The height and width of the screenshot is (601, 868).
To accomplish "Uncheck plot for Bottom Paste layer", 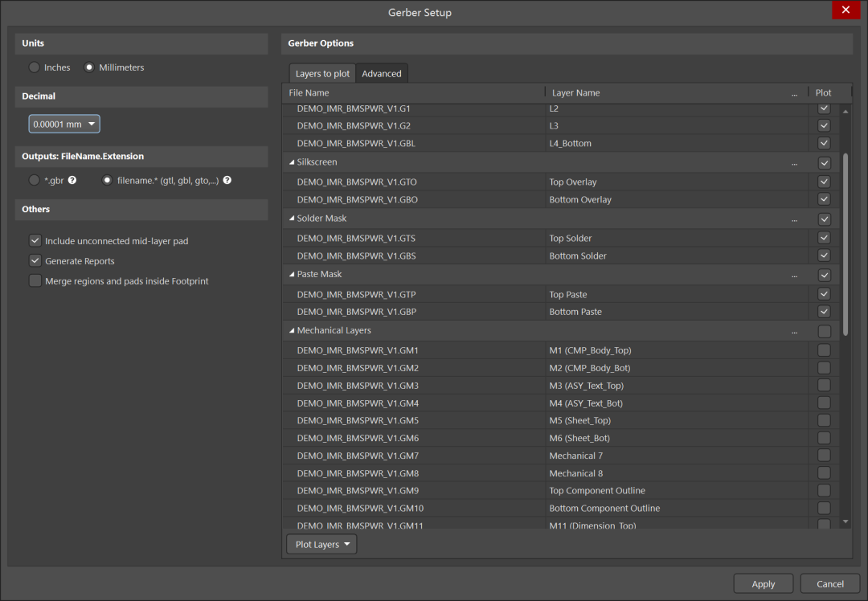I will point(824,312).
